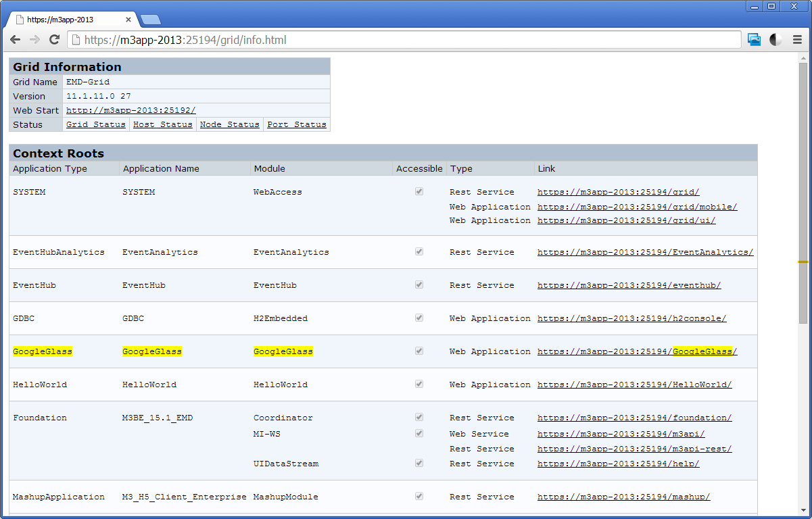Click the Web Start URL link
Image resolution: width=812 pixels, height=519 pixels.
tap(130, 110)
